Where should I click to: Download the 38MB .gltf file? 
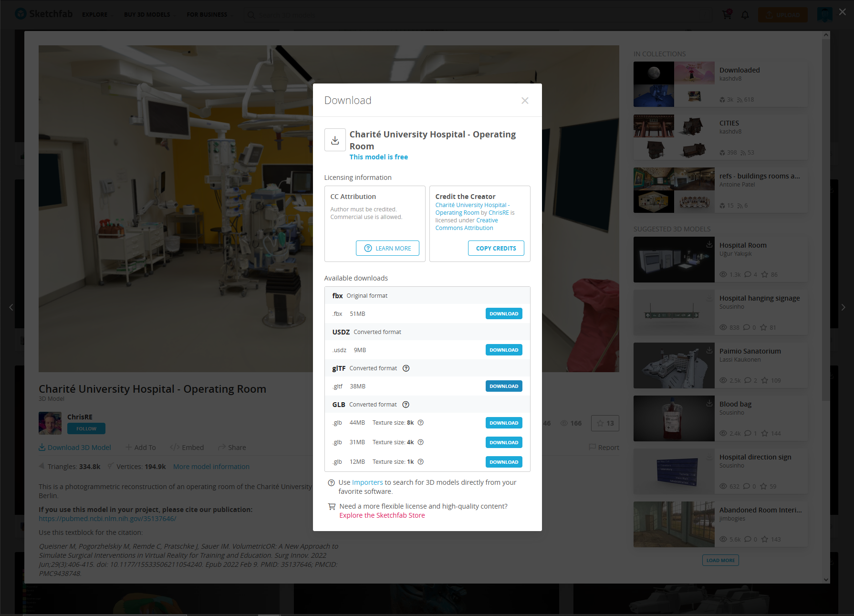tap(504, 386)
